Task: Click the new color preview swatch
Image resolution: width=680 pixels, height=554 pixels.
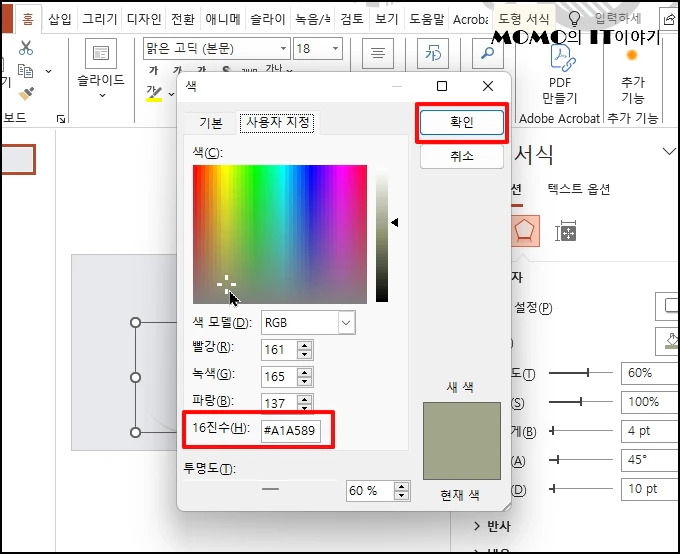Action: (462, 441)
